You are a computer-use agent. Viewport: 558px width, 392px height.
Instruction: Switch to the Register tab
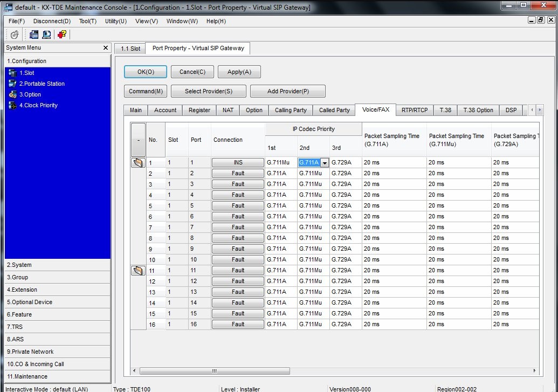[199, 111]
